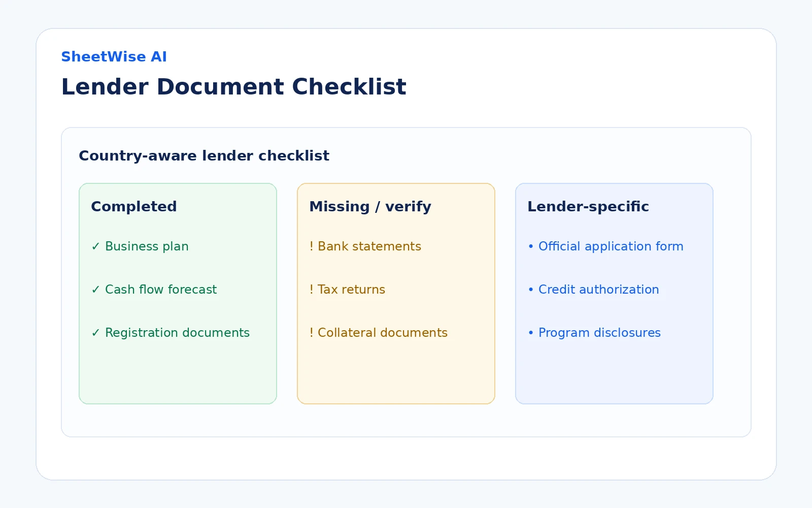Click the Collateral documents item

coord(379,333)
